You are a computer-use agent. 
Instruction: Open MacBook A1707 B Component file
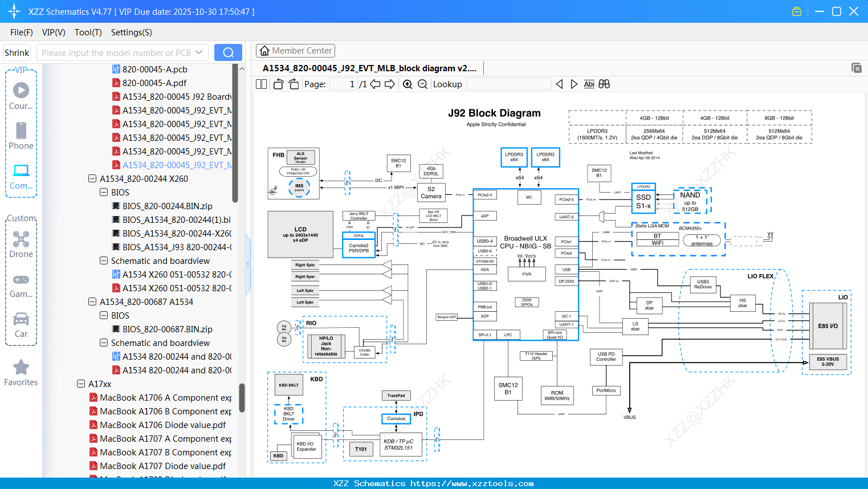pyautogui.click(x=166, y=453)
